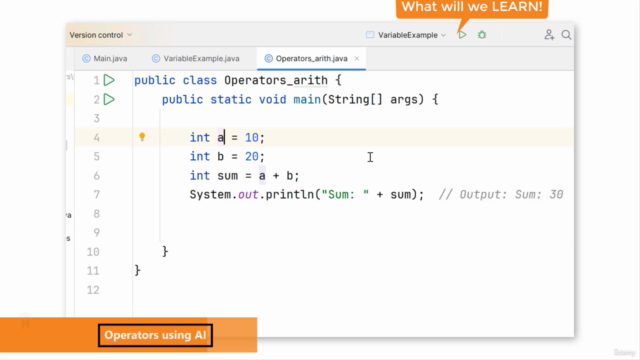Close the Operators_arith.java tab

357,58
